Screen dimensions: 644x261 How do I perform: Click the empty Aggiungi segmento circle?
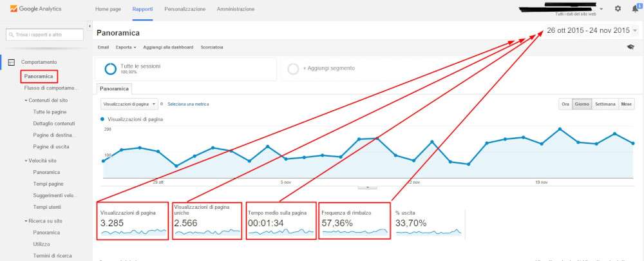293,69
